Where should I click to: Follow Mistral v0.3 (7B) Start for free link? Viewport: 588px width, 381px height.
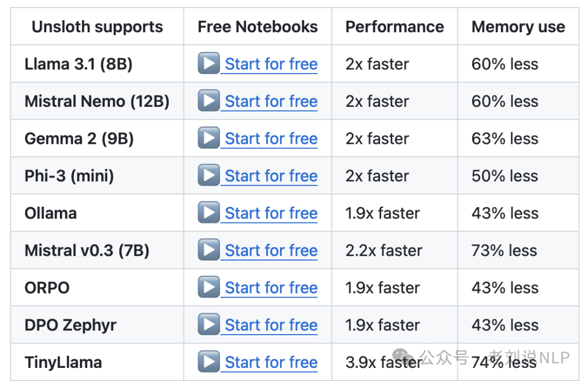(x=271, y=250)
